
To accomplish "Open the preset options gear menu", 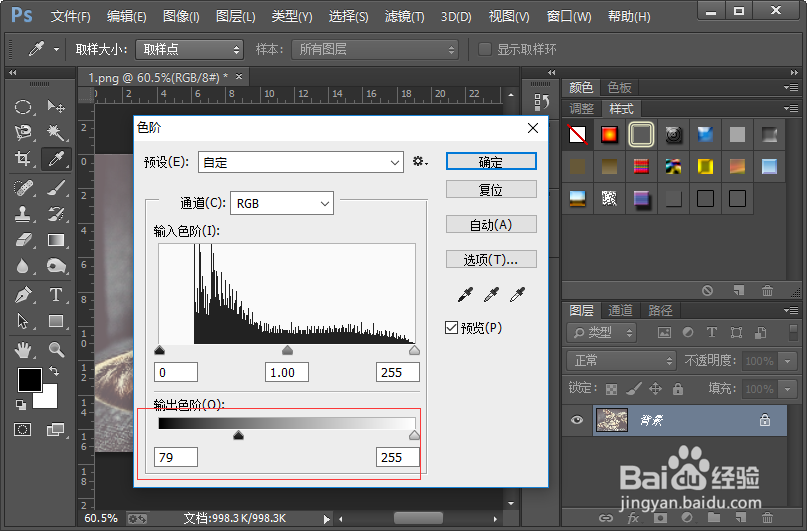I will [x=420, y=162].
